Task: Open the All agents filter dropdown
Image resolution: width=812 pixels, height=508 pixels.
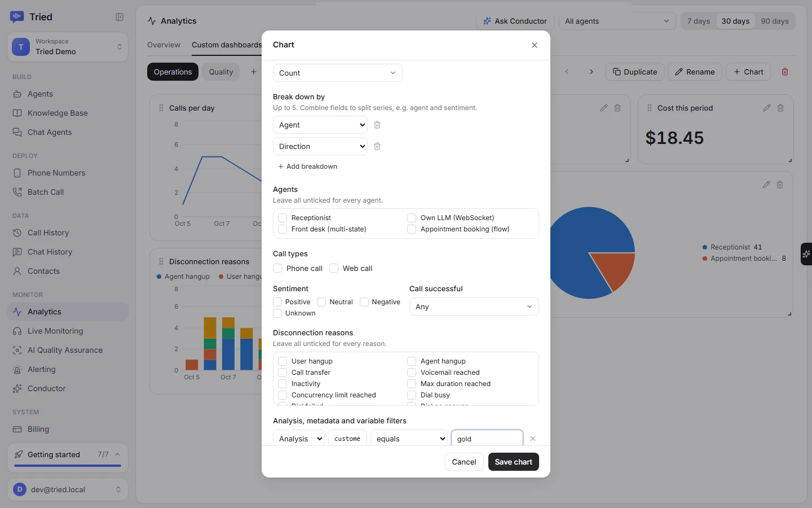Action: [617, 21]
